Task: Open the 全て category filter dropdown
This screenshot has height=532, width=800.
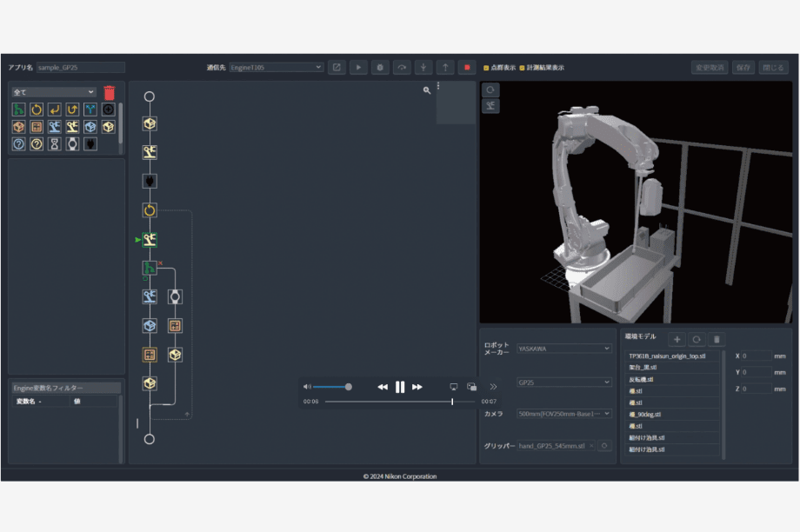Action: coord(54,92)
